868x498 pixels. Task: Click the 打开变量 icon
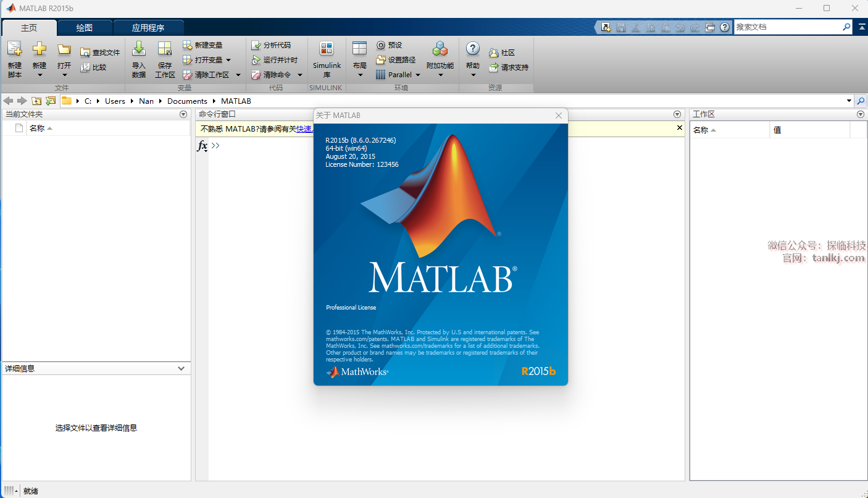click(188, 60)
